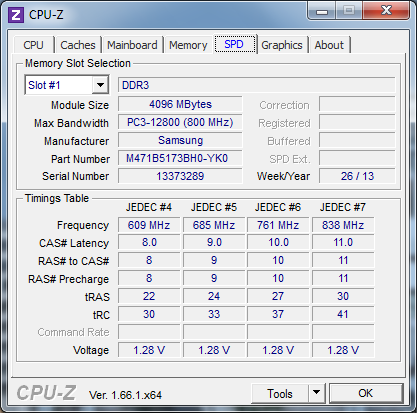The width and height of the screenshot is (417, 413).
Task: Click the Tools button
Action: click(280, 393)
